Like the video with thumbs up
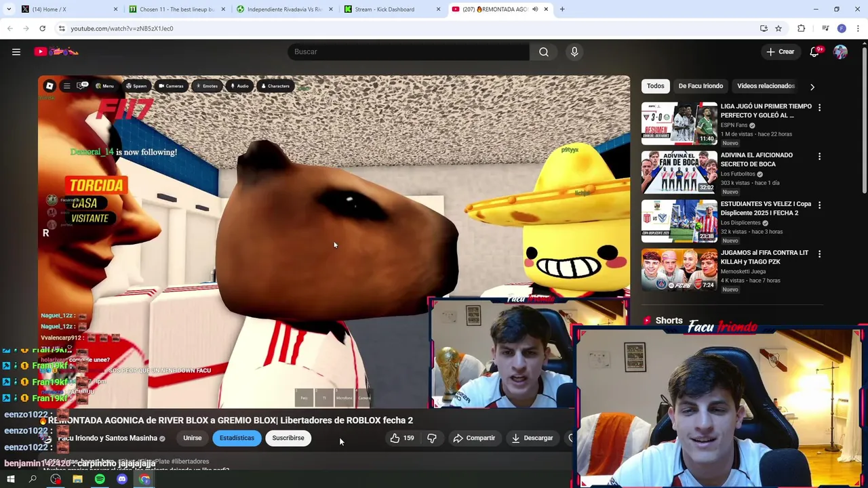 [401, 438]
